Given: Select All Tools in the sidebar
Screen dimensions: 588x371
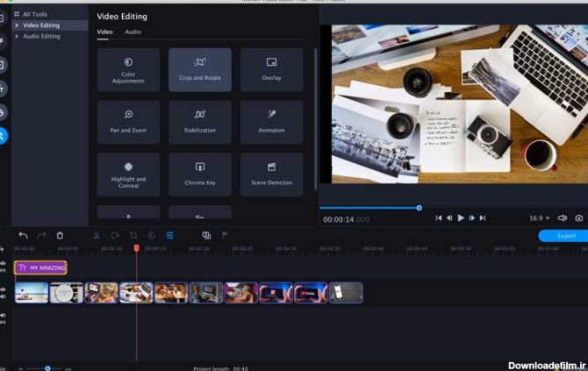Looking at the screenshot, I should tap(36, 15).
